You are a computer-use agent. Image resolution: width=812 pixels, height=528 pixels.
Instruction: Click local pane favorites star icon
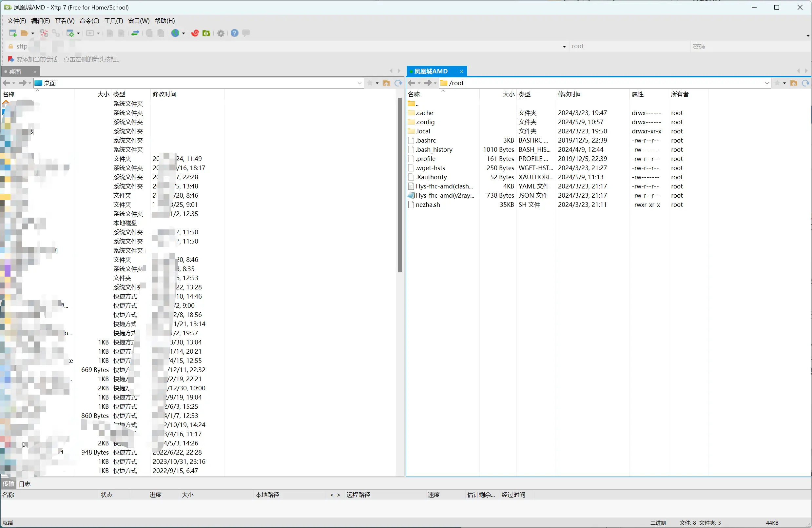(370, 83)
